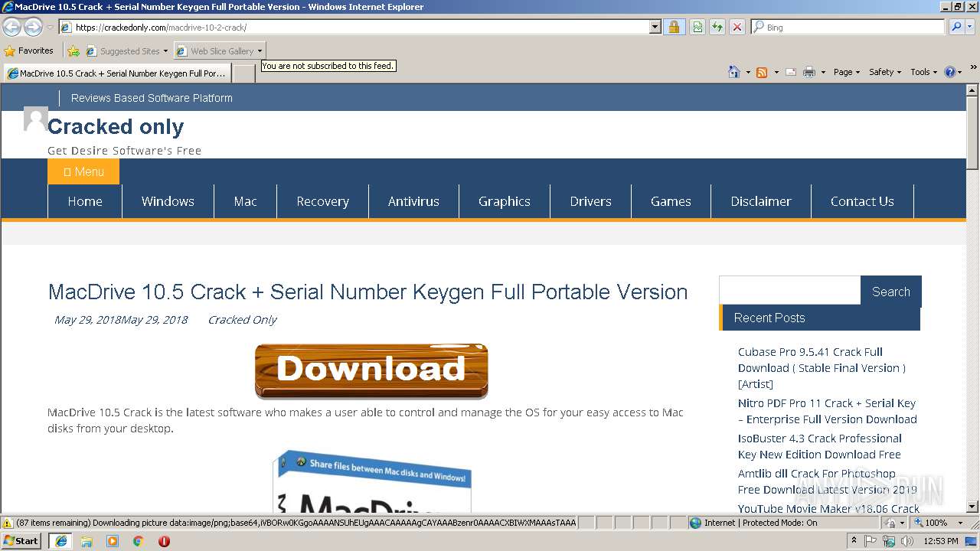Select the MacDrive 10.5 Crack tab

[117, 73]
